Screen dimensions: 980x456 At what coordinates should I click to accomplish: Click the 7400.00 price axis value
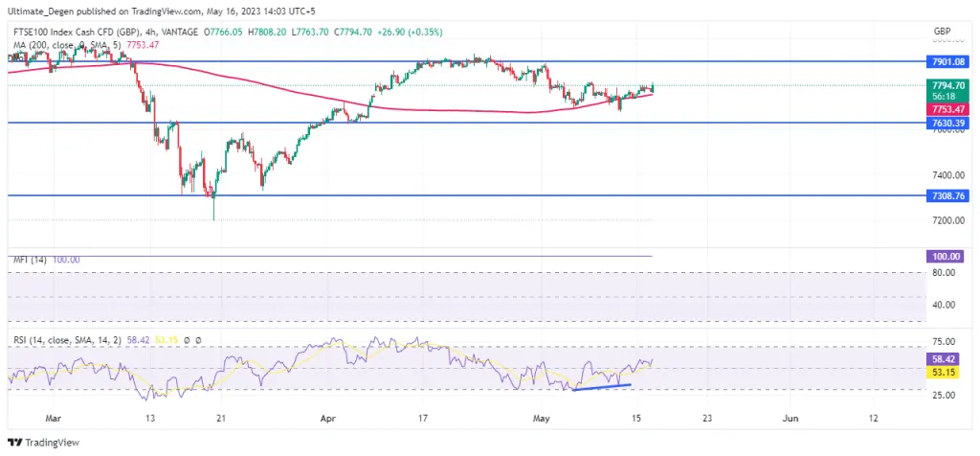click(947, 175)
